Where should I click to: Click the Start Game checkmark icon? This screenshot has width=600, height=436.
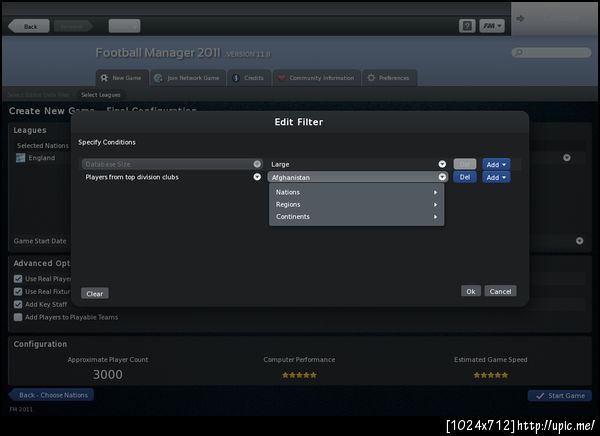coord(540,396)
